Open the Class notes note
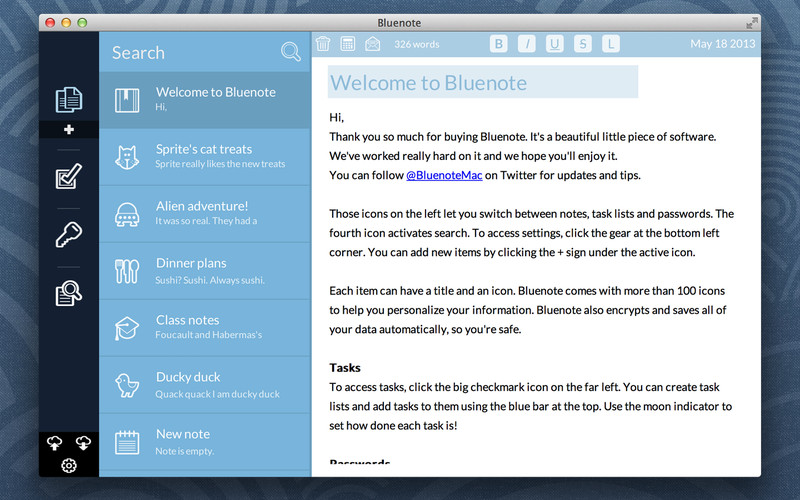 tap(205, 328)
